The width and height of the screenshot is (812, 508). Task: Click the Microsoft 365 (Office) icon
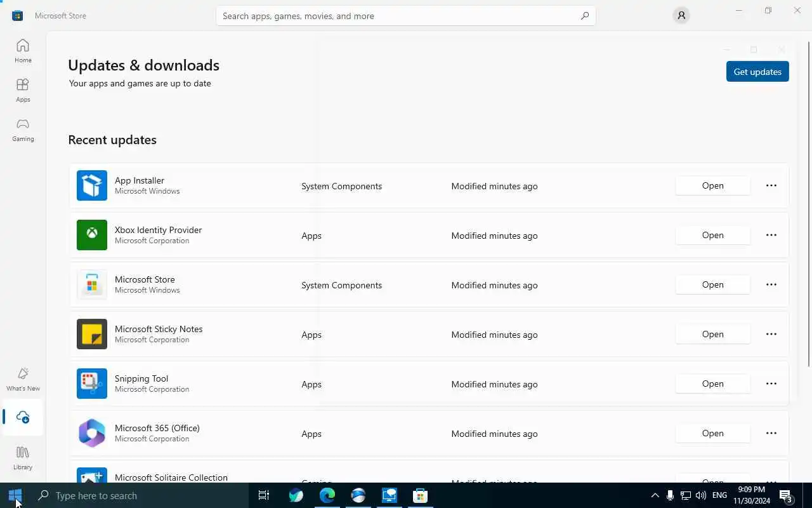coord(92,433)
